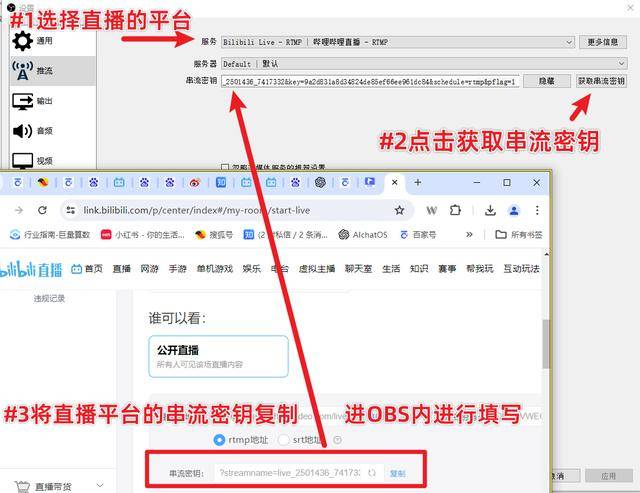Image resolution: width=640 pixels, height=493 pixels.
Task: Open 小红书 bookmark in bookmarks bar
Action: [x=143, y=235]
